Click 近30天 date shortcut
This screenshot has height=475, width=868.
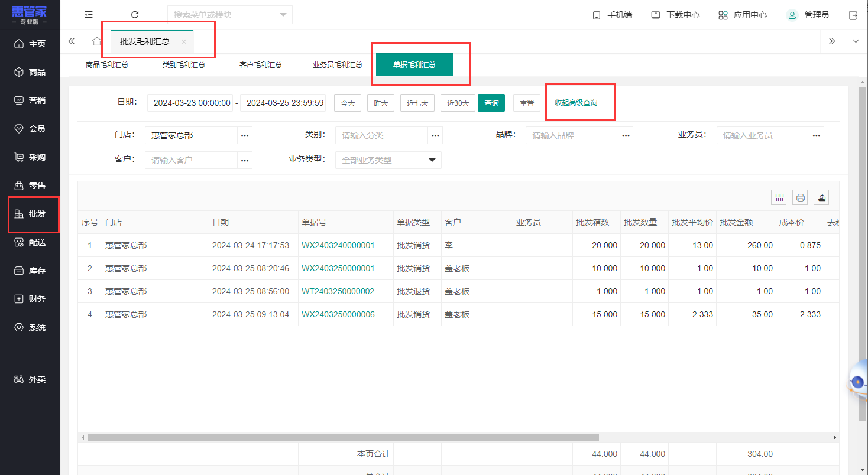458,103
